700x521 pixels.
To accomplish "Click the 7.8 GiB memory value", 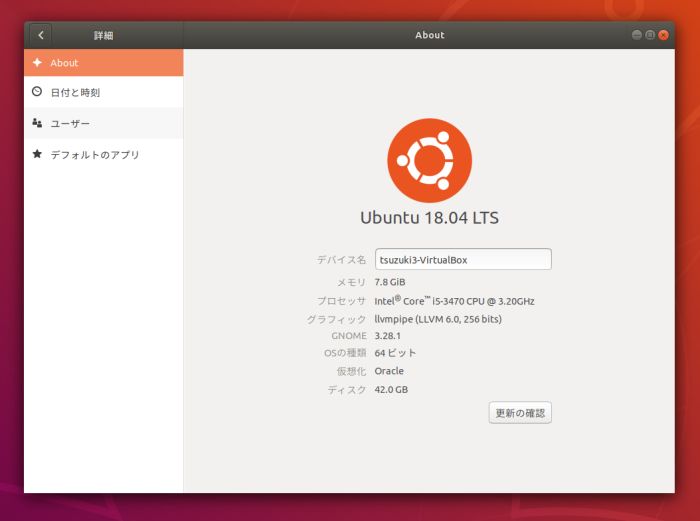I will click(x=390, y=282).
